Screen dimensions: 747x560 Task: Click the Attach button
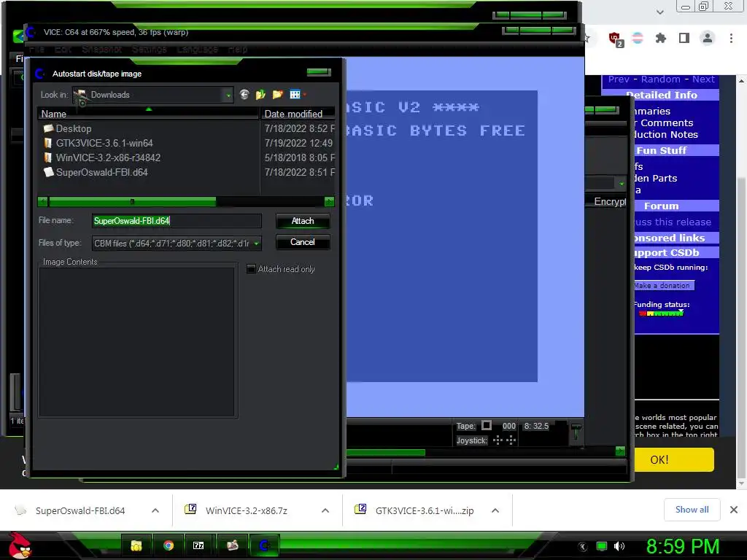point(303,221)
